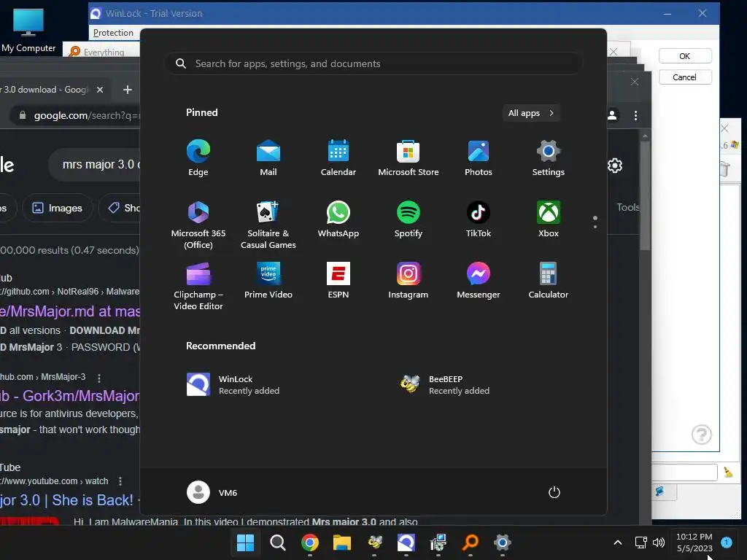Switch to Chrome on taskbar
Image resolution: width=747 pixels, height=560 pixels.
point(309,542)
